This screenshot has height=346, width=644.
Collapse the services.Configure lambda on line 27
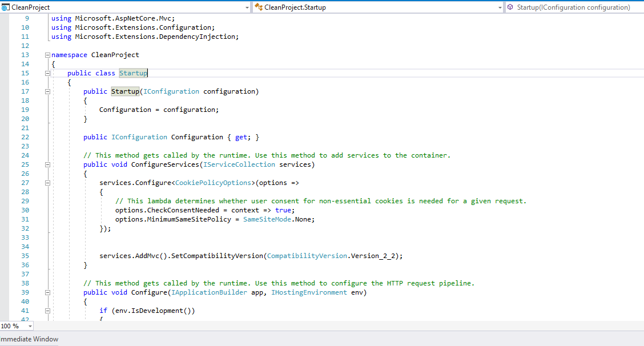tap(47, 183)
